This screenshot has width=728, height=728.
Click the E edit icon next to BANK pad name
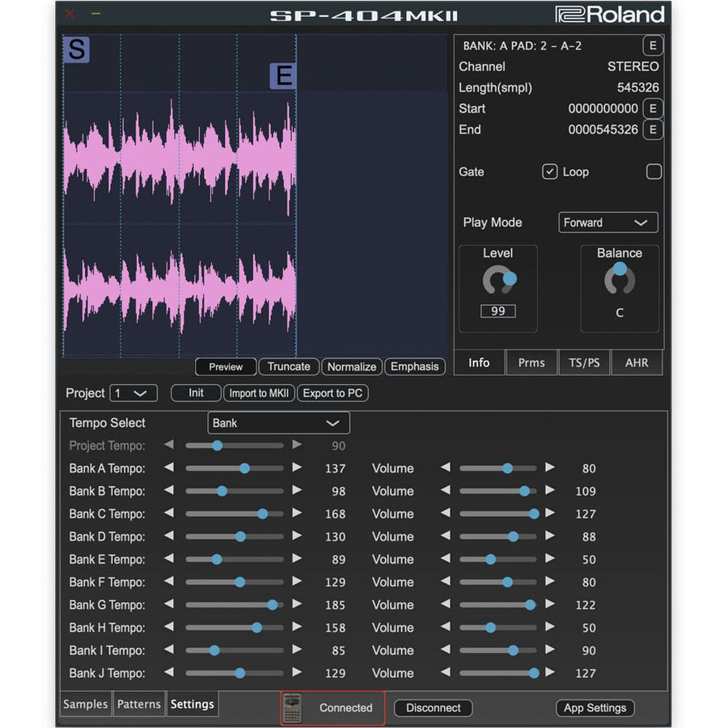coord(652,46)
